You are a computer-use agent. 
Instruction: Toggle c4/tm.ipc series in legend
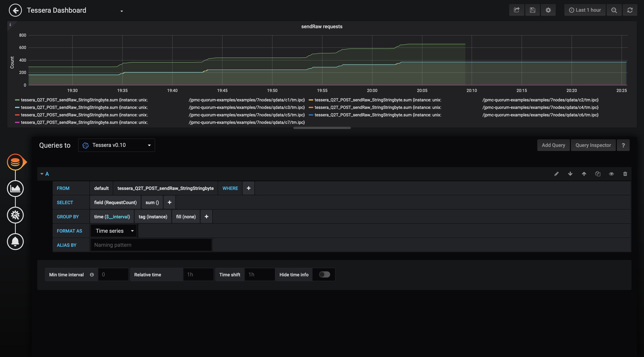(x=456, y=107)
